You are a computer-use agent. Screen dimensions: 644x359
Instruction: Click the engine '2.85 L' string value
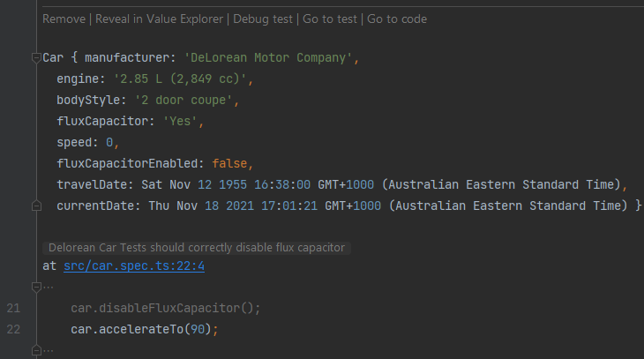click(180, 79)
